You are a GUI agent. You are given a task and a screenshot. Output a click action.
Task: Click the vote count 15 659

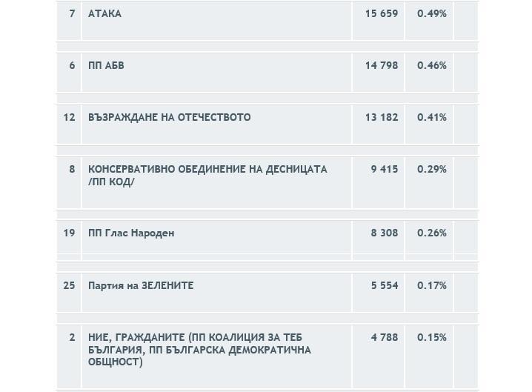click(381, 14)
